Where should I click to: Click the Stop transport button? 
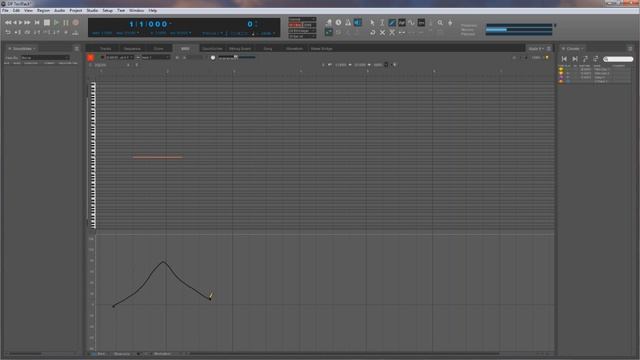pos(47,23)
